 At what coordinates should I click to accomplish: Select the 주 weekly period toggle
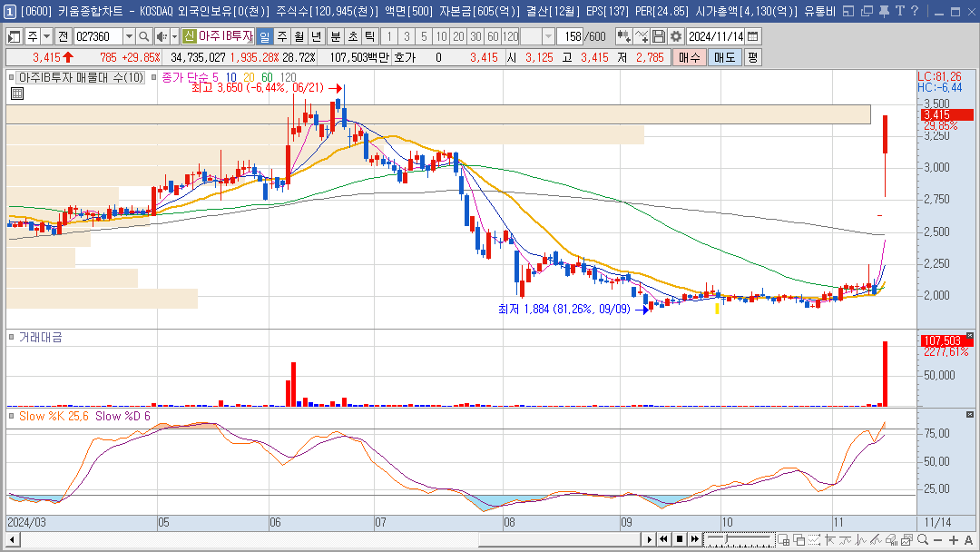pyautogui.click(x=282, y=37)
